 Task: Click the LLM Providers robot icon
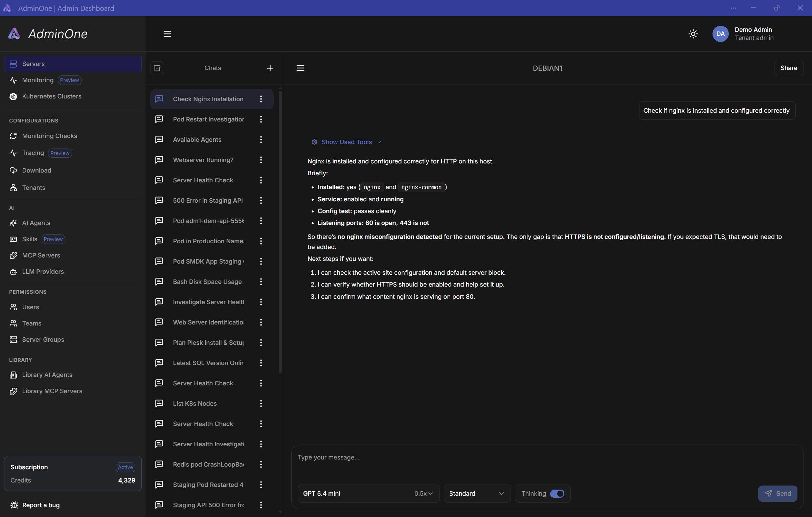13,272
